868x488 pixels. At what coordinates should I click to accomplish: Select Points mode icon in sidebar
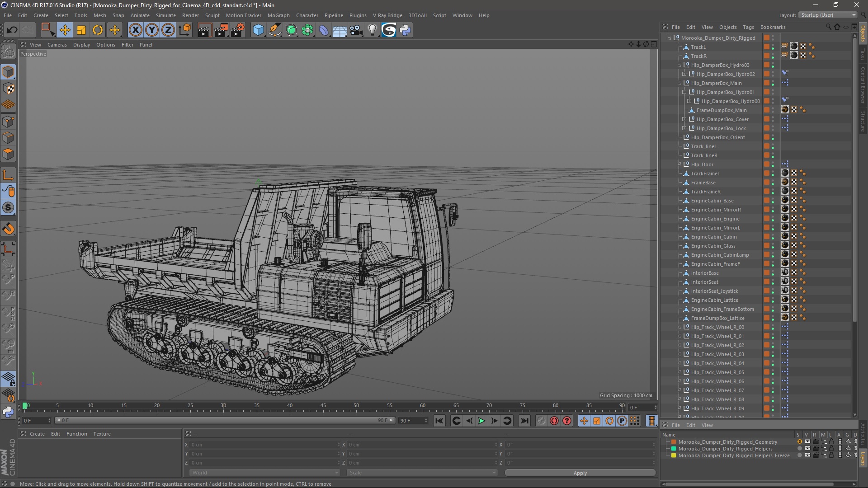pyautogui.click(x=8, y=122)
